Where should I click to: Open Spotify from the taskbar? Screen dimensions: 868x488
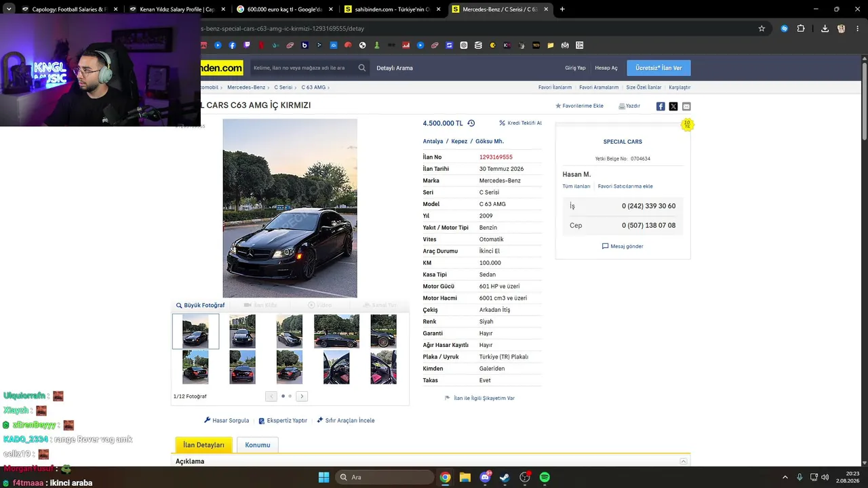[545, 477]
